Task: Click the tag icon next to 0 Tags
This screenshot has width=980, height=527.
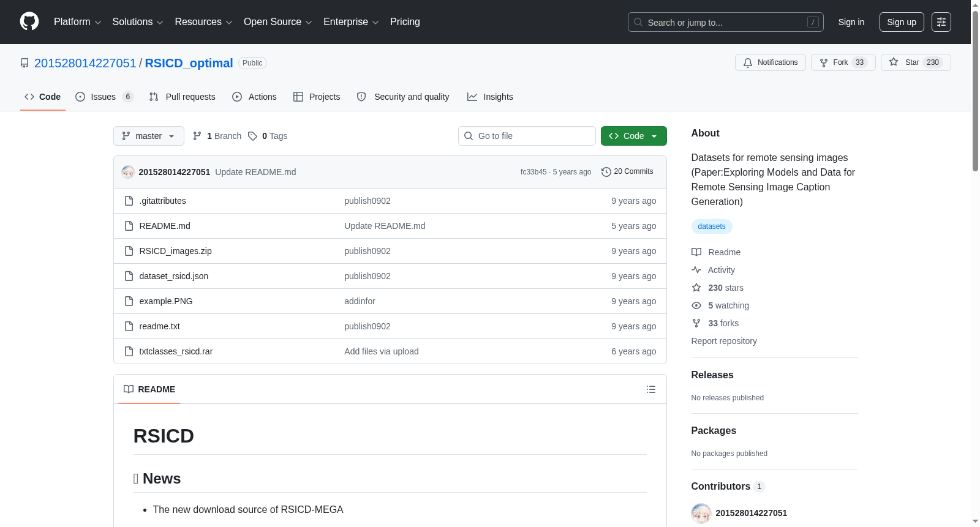Action: tap(252, 136)
